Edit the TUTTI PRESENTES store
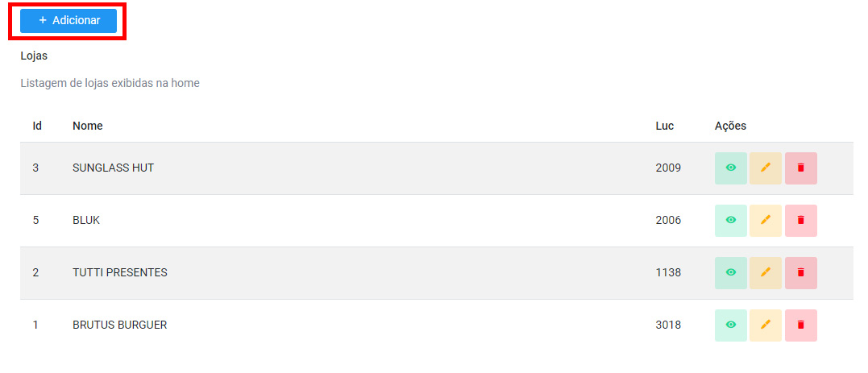This screenshot has width=868, height=373. coord(766,273)
